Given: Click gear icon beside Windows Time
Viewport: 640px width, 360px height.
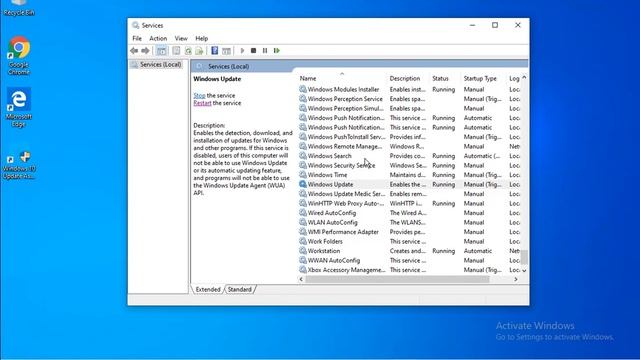Looking at the screenshot, I should click(x=303, y=175).
